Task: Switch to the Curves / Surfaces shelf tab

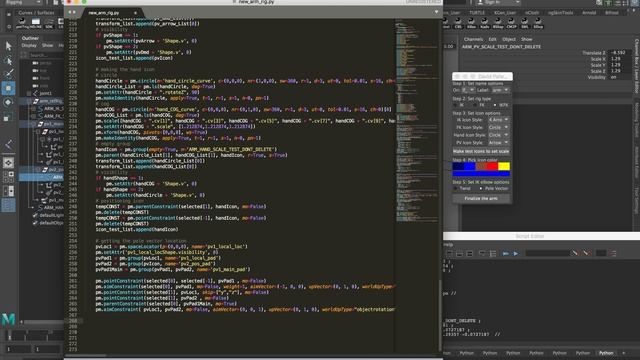Action: 36,13
